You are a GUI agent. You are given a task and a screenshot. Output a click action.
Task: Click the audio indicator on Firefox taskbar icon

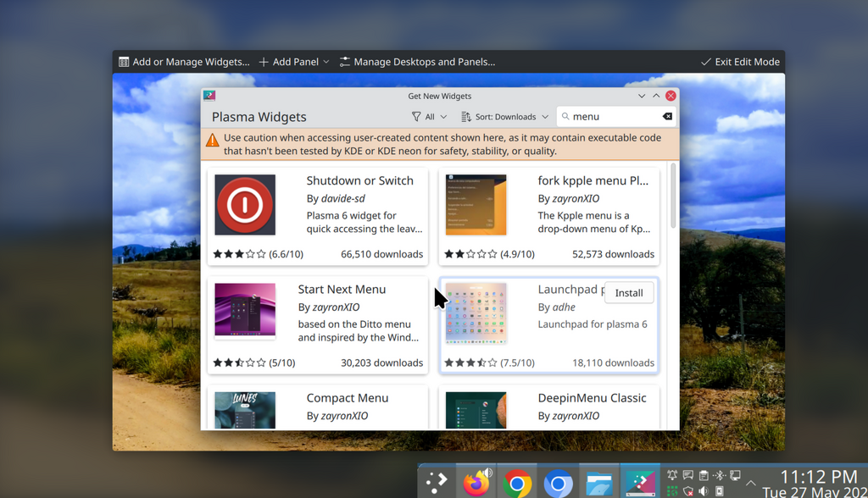tap(487, 473)
